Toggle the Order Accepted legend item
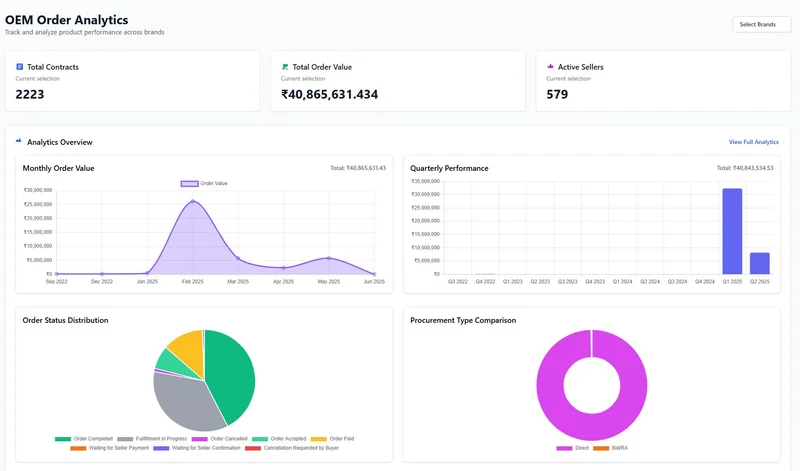Viewport: 800px width, 471px height. pyautogui.click(x=279, y=439)
